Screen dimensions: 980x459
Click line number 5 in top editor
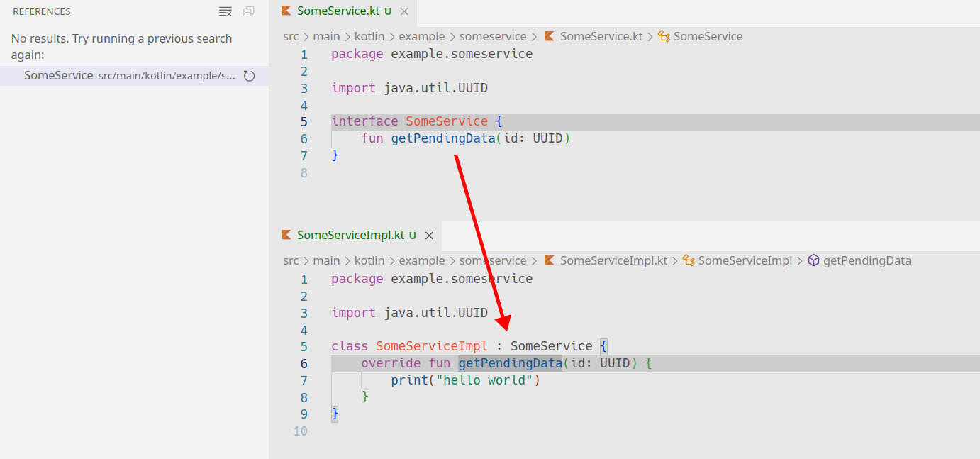[304, 121]
